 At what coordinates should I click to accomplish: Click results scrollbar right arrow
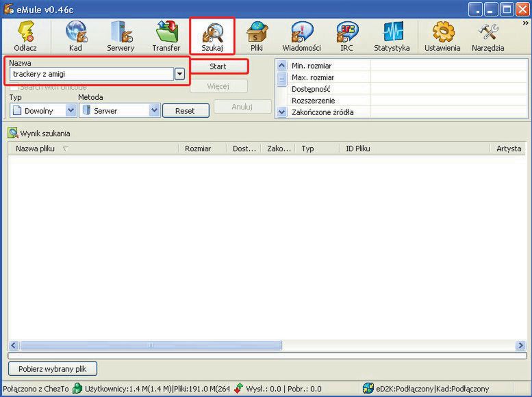click(520, 346)
